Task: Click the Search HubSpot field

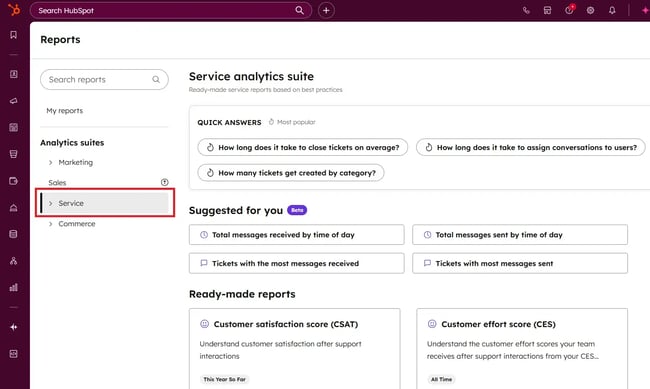Action: pos(170,10)
